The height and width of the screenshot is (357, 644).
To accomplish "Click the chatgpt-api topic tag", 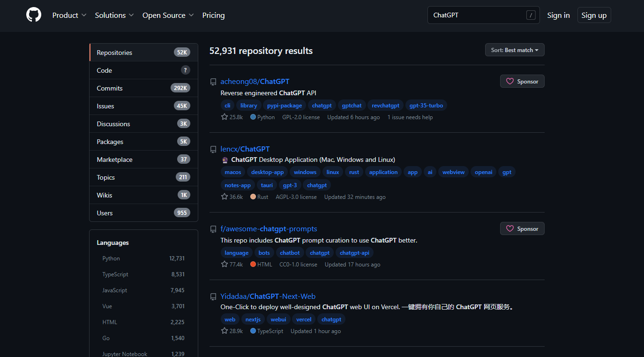I will click(x=354, y=253).
